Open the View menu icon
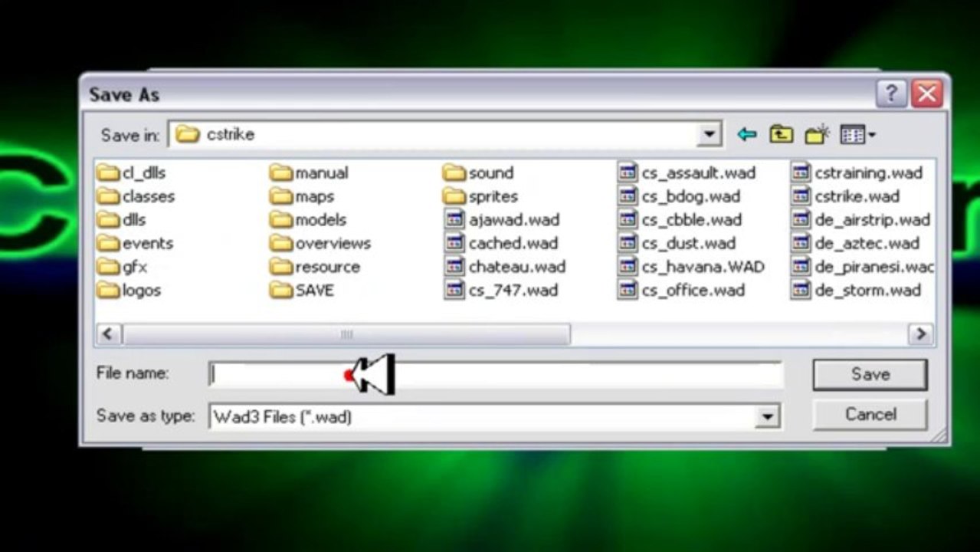980x552 pixels. pos(857,135)
